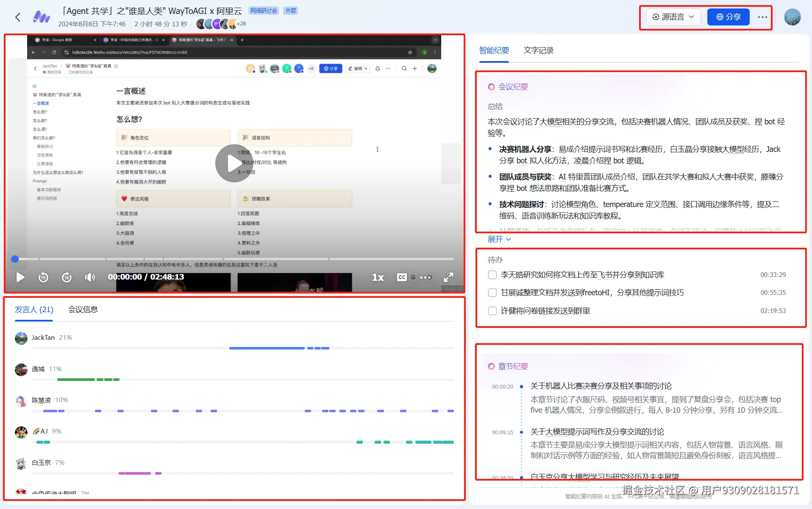Rewind the video 15 seconds
The height and width of the screenshot is (509, 812).
pyautogui.click(x=43, y=277)
